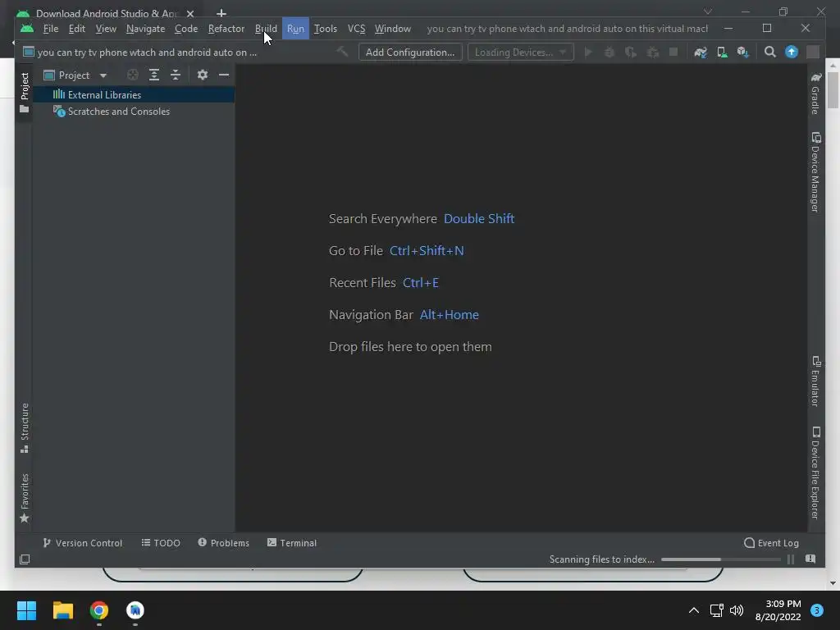Click browser page vertical scrollbar thumb
This screenshot has height=630, width=840.
click(833, 89)
